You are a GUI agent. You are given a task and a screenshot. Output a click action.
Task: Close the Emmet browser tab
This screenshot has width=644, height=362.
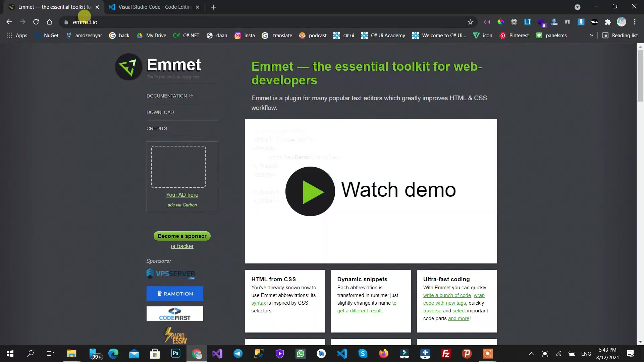[x=97, y=7]
